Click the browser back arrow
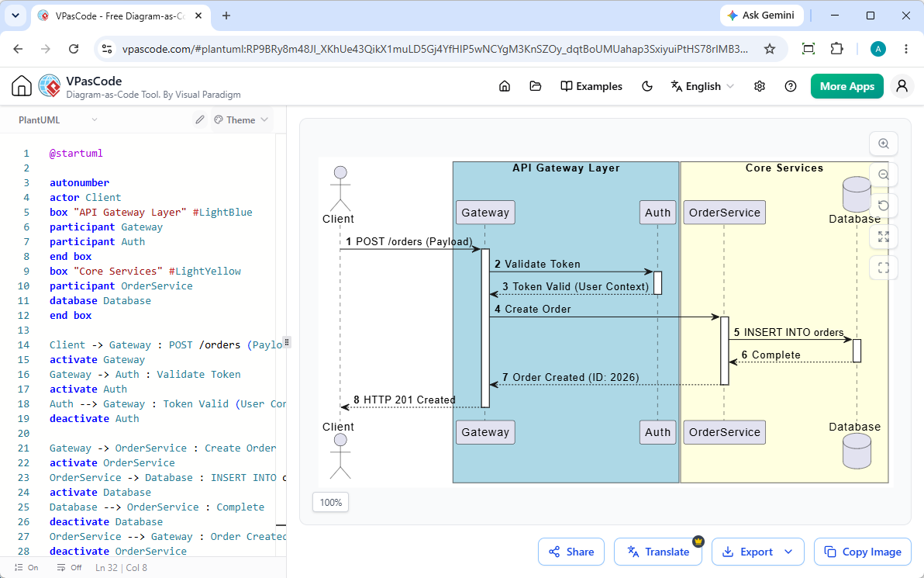The image size is (924, 578). pyautogui.click(x=19, y=49)
